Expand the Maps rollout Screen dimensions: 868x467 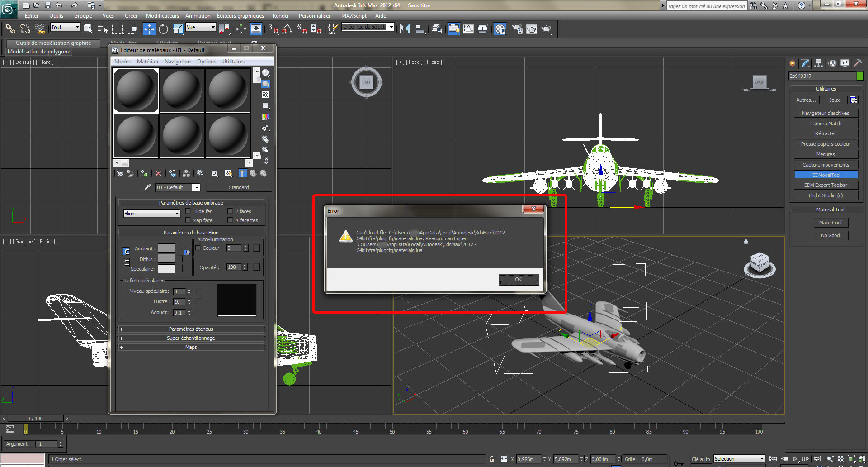pos(191,347)
